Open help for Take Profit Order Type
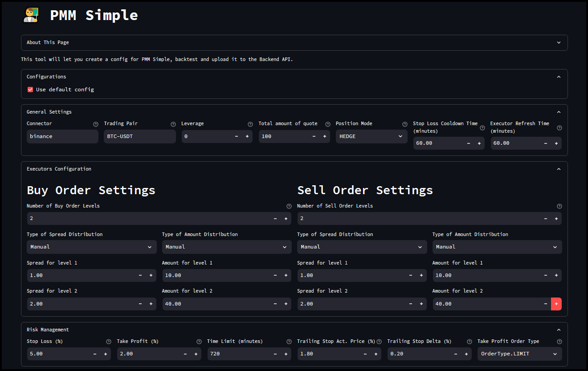The width and height of the screenshot is (588, 371). click(559, 341)
